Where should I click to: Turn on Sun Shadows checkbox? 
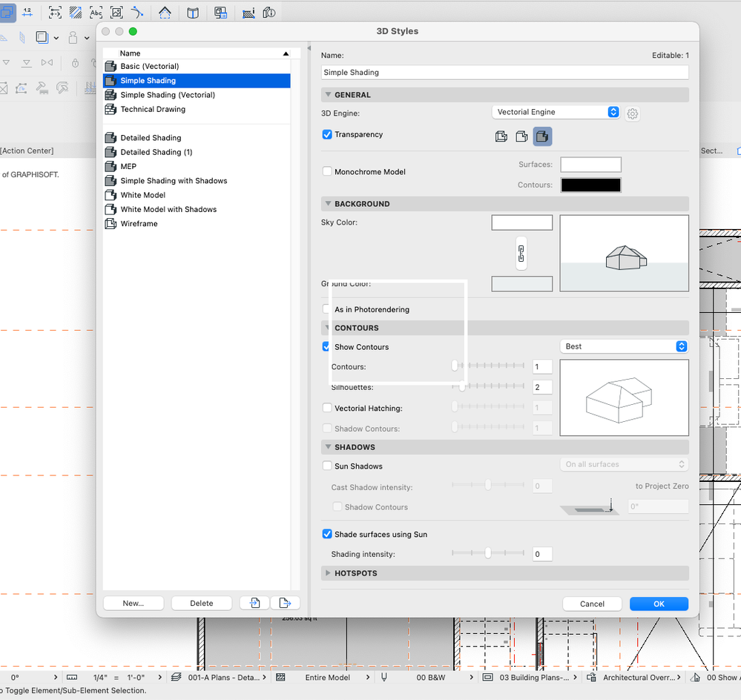pos(327,466)
